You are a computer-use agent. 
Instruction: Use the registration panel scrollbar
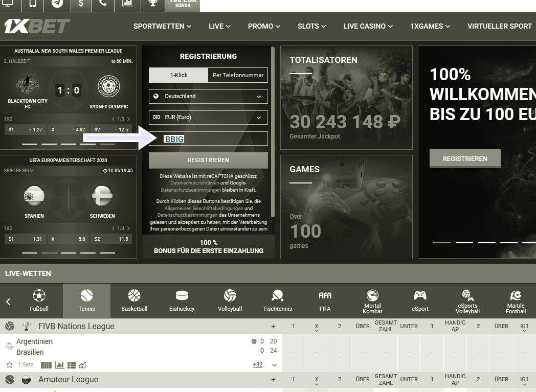273,132
